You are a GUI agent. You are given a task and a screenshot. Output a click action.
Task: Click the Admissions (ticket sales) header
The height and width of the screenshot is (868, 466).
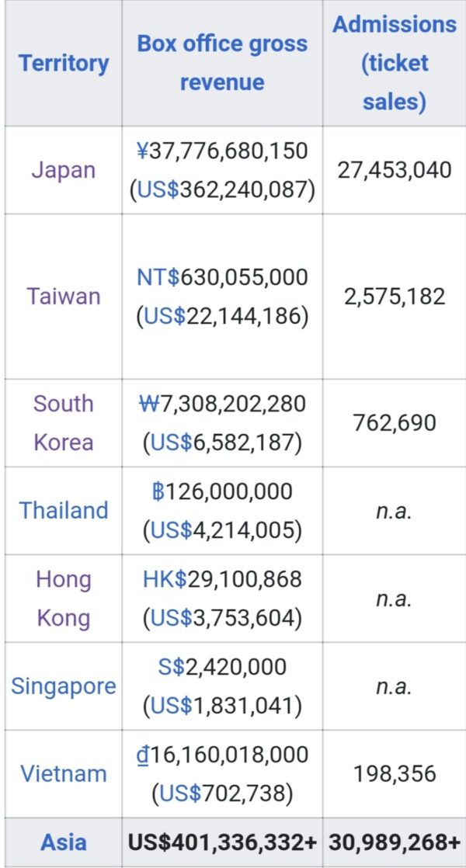[x=394, y=63]
